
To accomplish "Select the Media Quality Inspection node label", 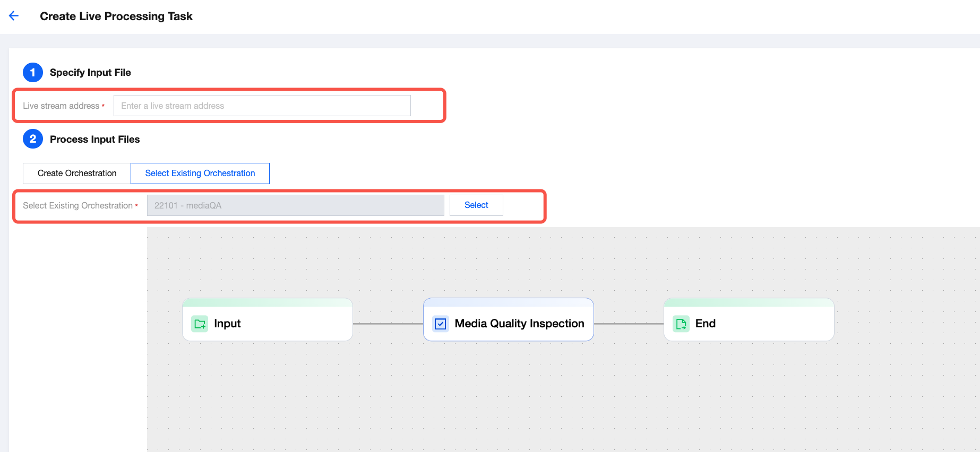I will (519, 324).
